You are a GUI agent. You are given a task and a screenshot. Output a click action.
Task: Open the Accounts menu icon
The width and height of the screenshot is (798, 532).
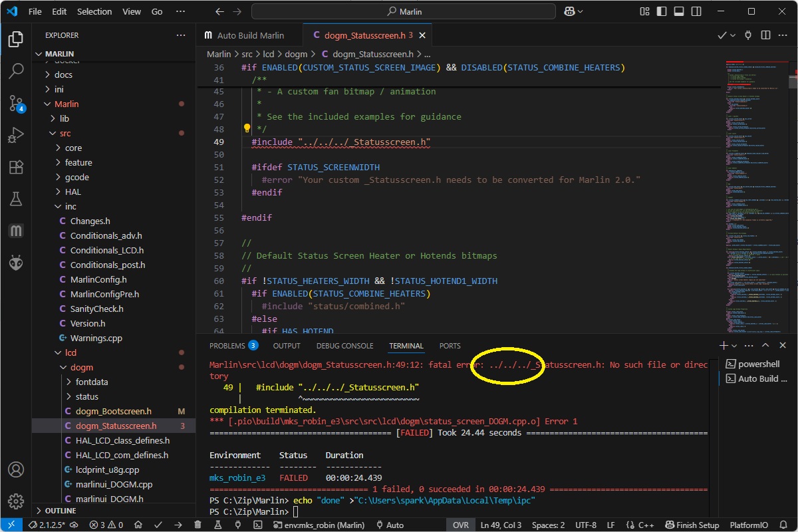pyautogui.click(x=16, y=469)
